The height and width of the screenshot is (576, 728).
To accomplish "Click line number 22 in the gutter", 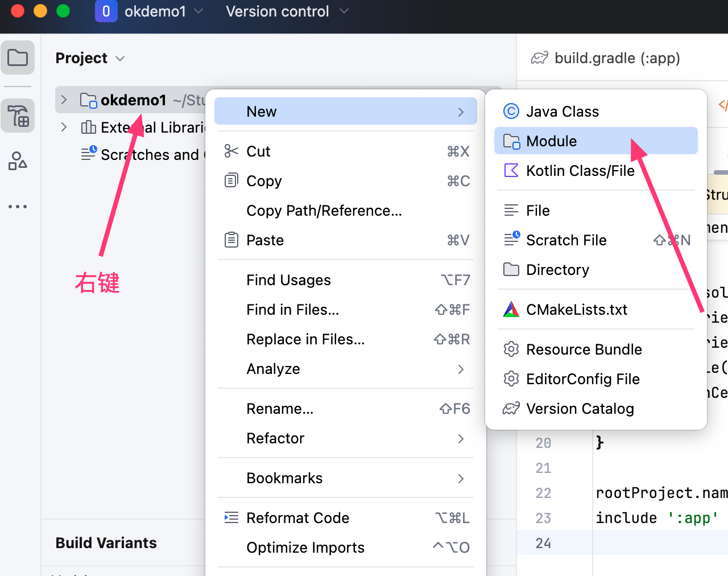I will 543,493.
